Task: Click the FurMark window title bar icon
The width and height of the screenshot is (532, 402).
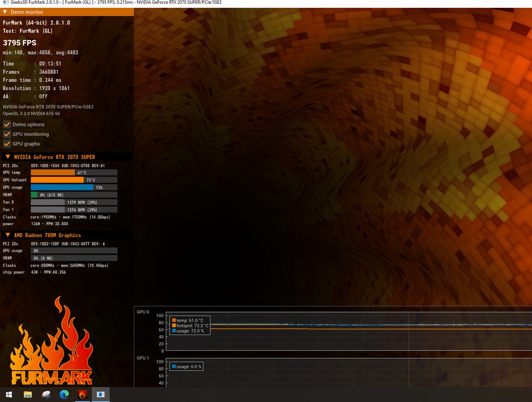Action: coord(5,2)
